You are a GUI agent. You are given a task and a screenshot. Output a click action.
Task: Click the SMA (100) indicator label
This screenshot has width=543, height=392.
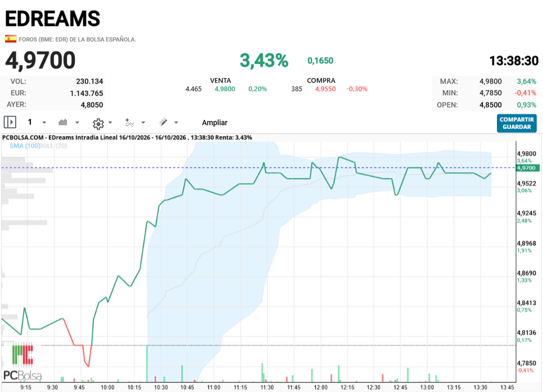[x=24, y=145]
